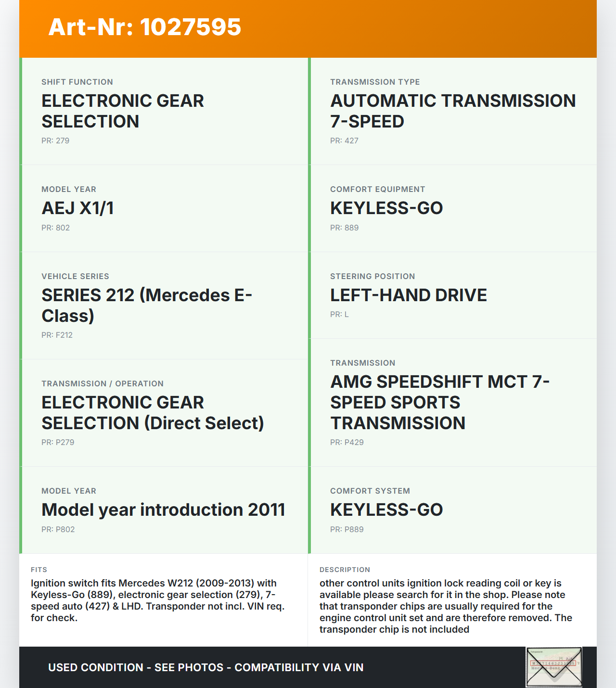Click the PR: F212 code label

pyautogui.click(x=57, y=335)
